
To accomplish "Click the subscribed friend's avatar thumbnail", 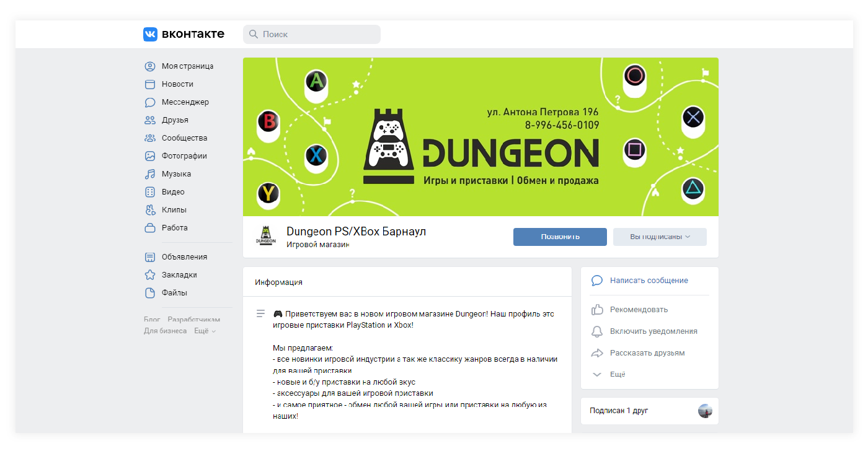I will point(705,411).
